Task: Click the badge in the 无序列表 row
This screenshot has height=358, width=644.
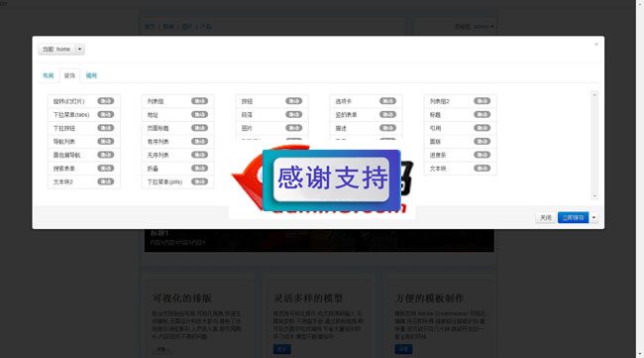Action: 199,155
